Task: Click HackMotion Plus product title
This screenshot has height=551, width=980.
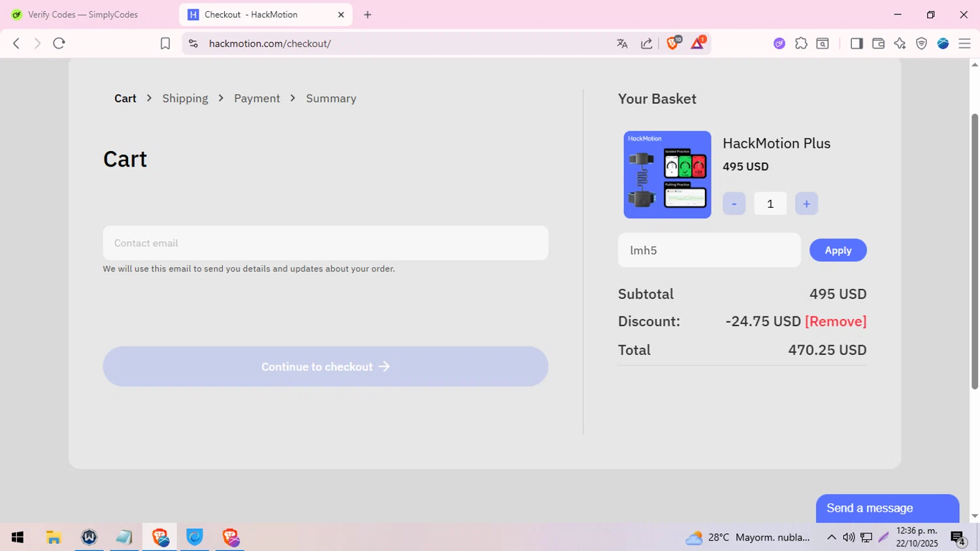Action: point(776,143)
